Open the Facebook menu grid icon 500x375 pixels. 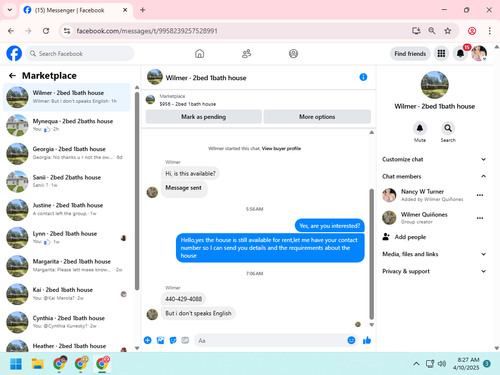[x=441, y=53]
